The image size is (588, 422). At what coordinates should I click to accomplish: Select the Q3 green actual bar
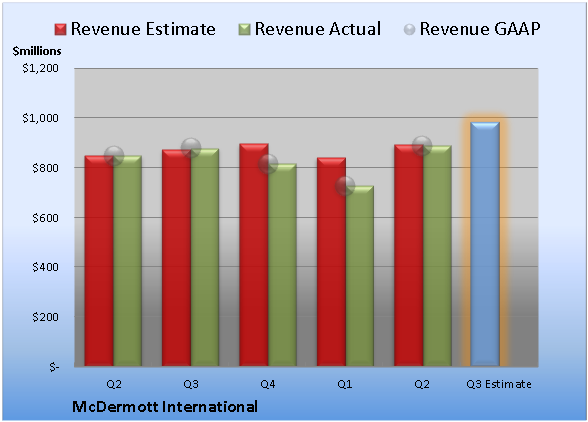[x=205, y=257]
